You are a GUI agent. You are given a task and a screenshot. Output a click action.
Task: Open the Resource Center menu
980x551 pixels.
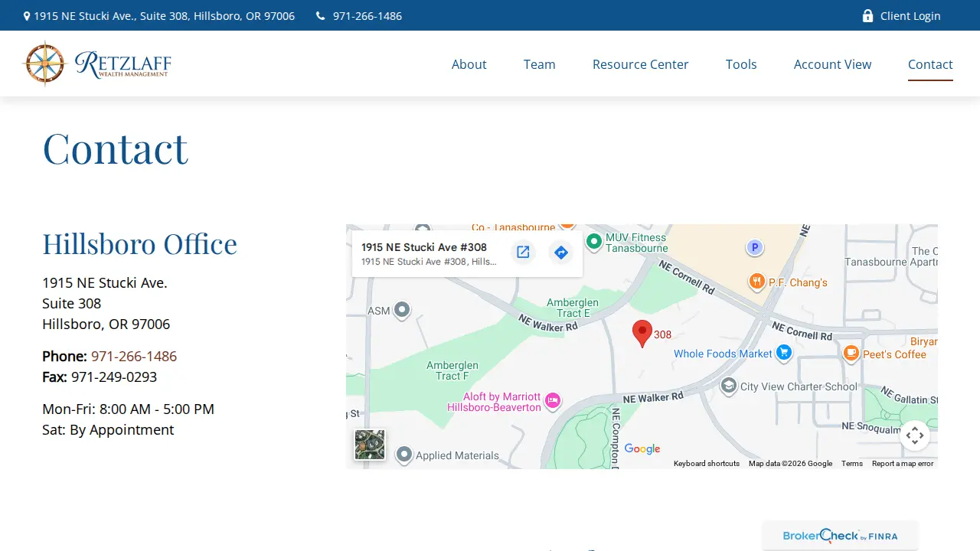pyautogui.click(x=641, y=64)
